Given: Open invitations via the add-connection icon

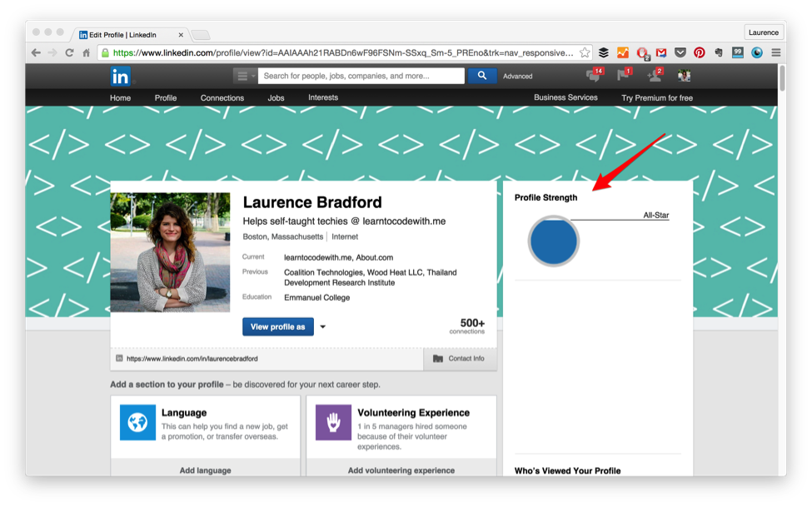Looking at the screenshot, I should tap(655, 77).
